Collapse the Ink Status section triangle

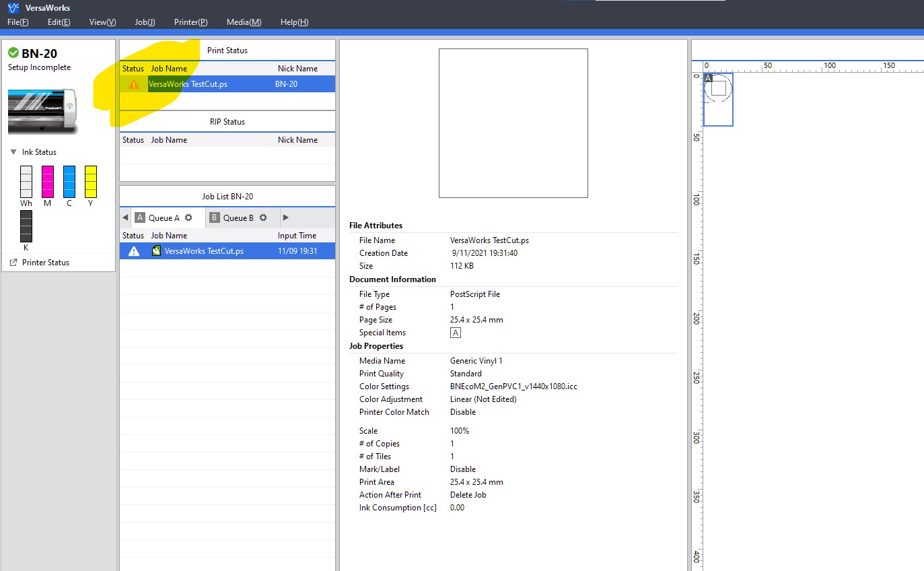13,152
